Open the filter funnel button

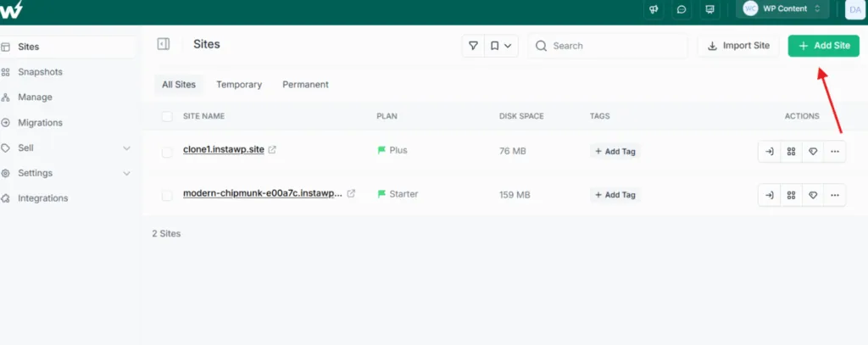point(473,46)
